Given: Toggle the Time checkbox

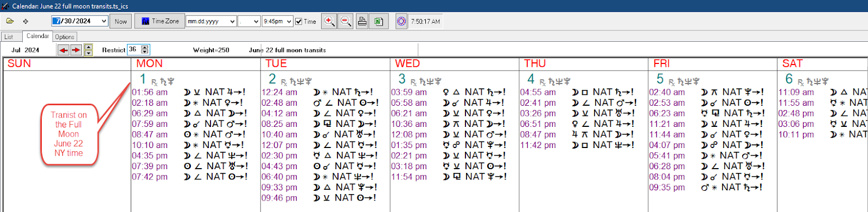Looking at the screenshot, I should pos(298,21).
